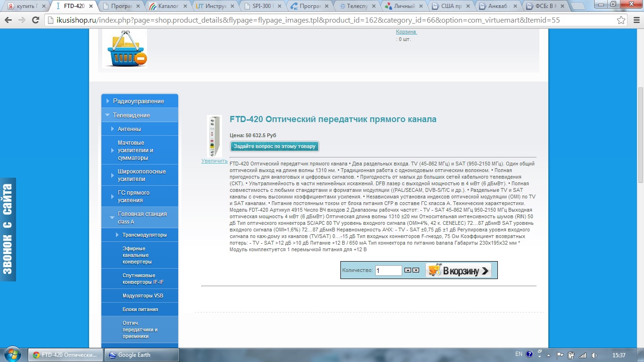Open Спутниковые конвертеры IF-IF item
The width and height of the screenshot is (644, 362).
(x=140, y=279)
